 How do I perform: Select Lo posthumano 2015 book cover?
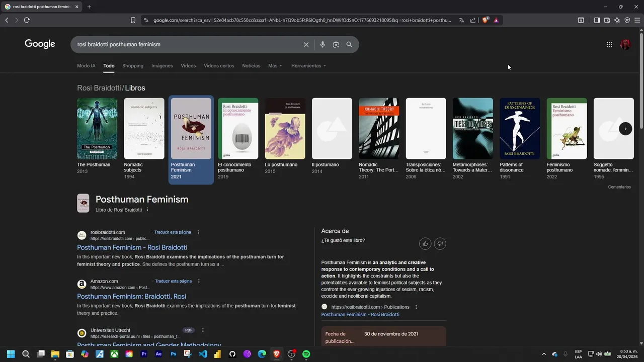tap(285, 129)
